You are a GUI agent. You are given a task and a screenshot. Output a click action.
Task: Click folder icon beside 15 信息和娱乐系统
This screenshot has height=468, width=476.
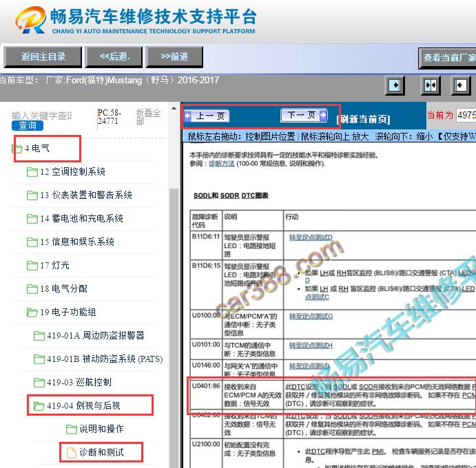(32, 242)
